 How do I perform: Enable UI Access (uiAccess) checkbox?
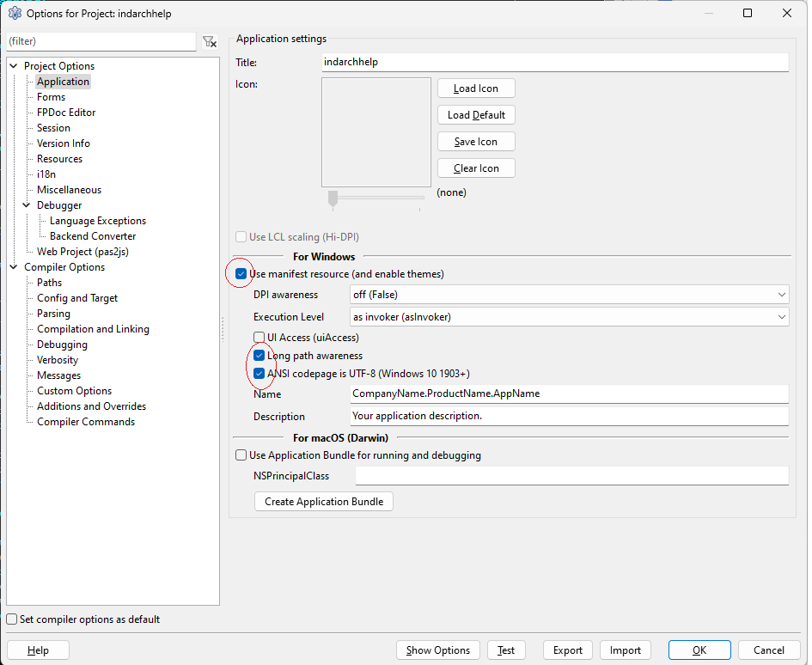pyautogui.click(x=259, y=338)
